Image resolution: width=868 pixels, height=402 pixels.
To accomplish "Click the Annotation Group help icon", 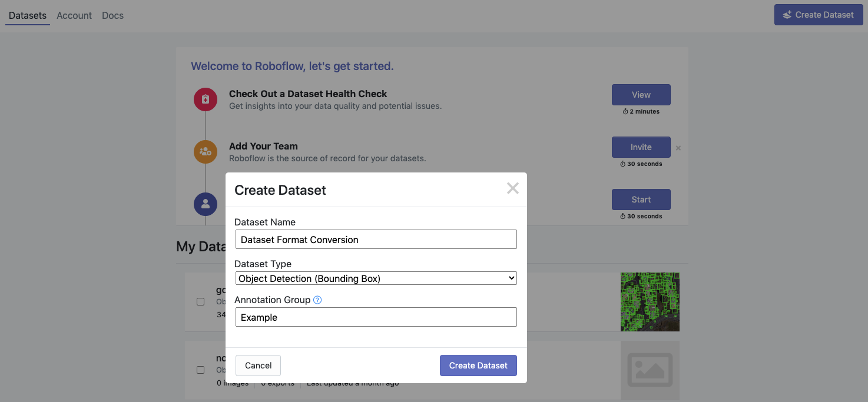I will point(317,300).
